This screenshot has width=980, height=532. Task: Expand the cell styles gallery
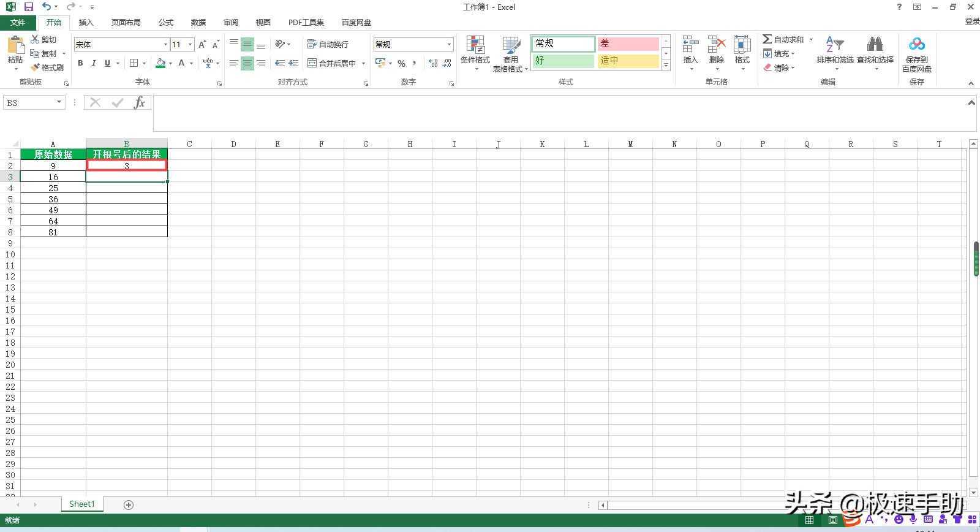click(x=666, y=65)
